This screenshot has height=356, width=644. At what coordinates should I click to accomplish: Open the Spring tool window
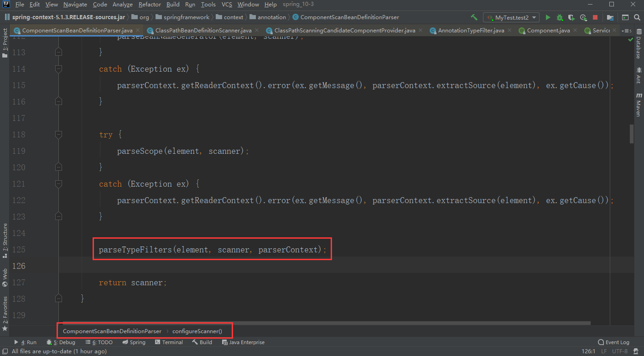134,342
